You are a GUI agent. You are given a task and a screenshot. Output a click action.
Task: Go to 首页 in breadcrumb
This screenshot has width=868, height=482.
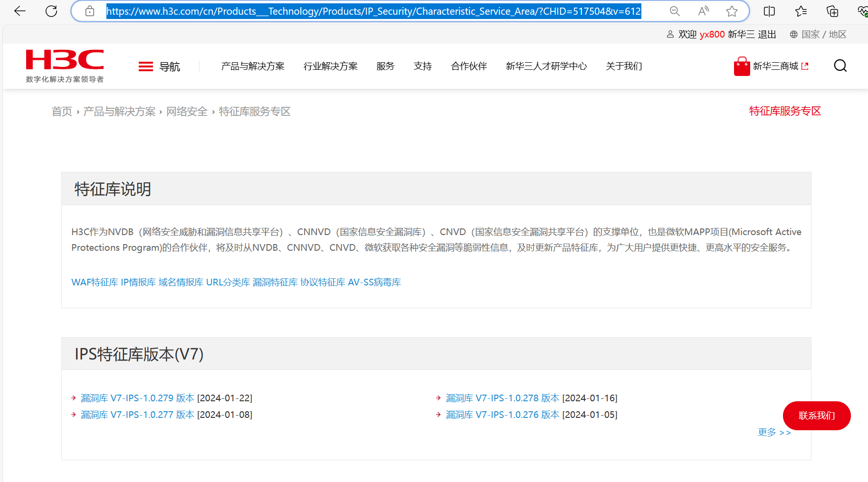[62, 112]
